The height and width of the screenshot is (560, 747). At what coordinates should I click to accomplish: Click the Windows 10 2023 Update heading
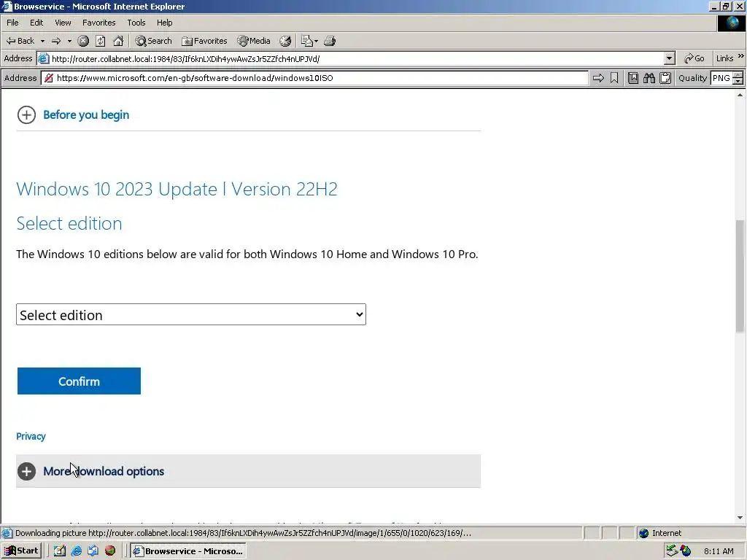click(177, 189)
